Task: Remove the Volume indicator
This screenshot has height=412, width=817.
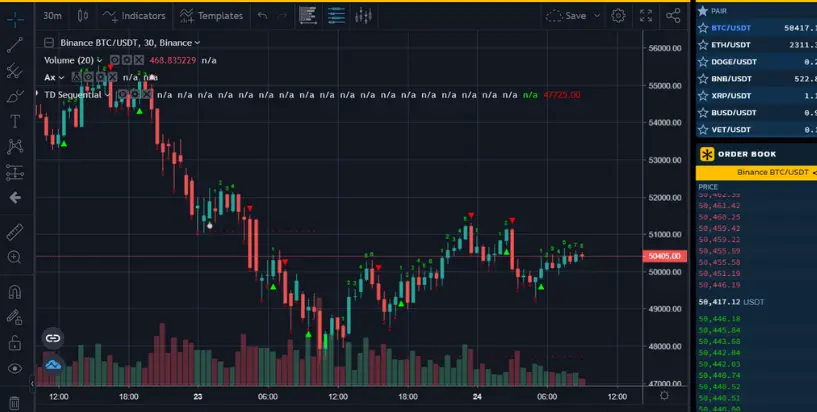Action: point(139,60)
